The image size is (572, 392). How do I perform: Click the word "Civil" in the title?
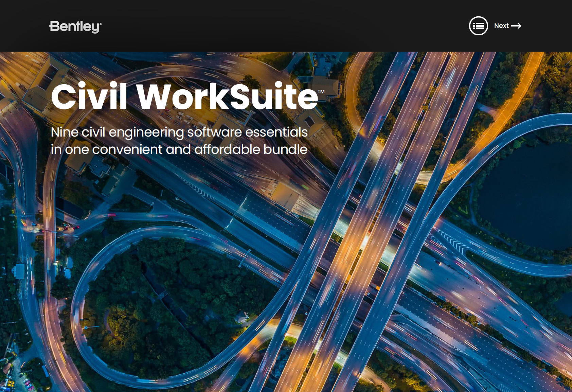click(x=89, y=97)
